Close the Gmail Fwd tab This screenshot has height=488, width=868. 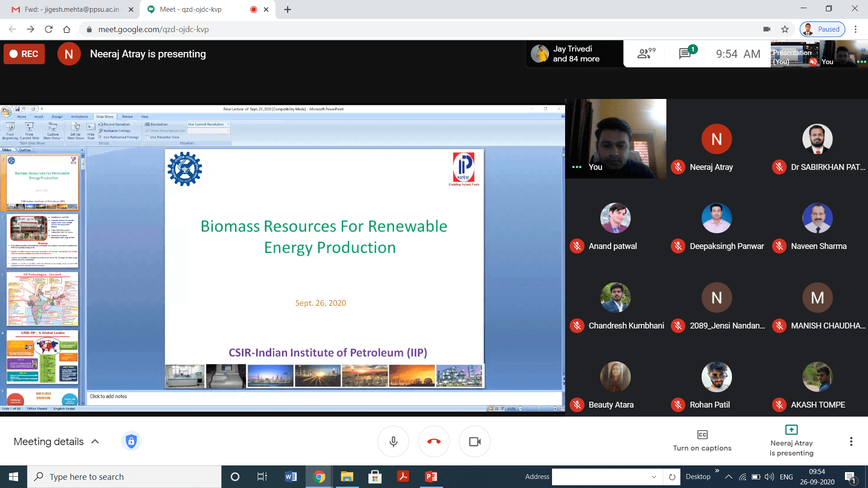(x=131, y=9)
